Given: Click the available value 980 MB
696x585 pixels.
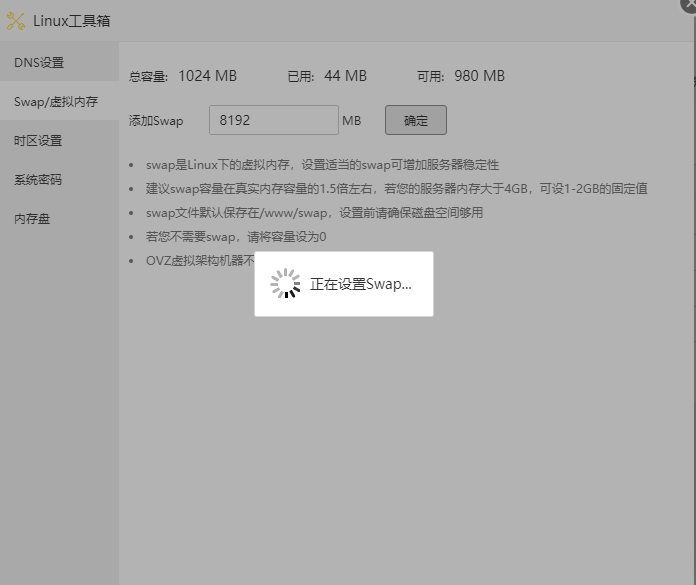Looking at the screenshot, I should point(479,76).
